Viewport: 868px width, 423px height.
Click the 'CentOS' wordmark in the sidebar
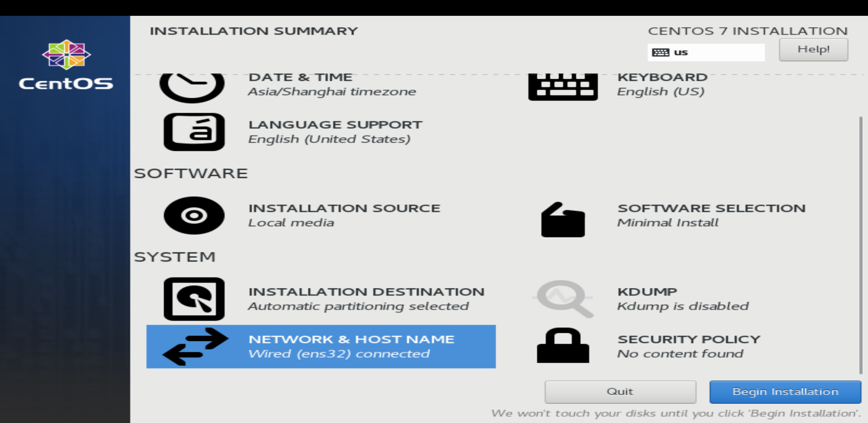click(66, 84)
